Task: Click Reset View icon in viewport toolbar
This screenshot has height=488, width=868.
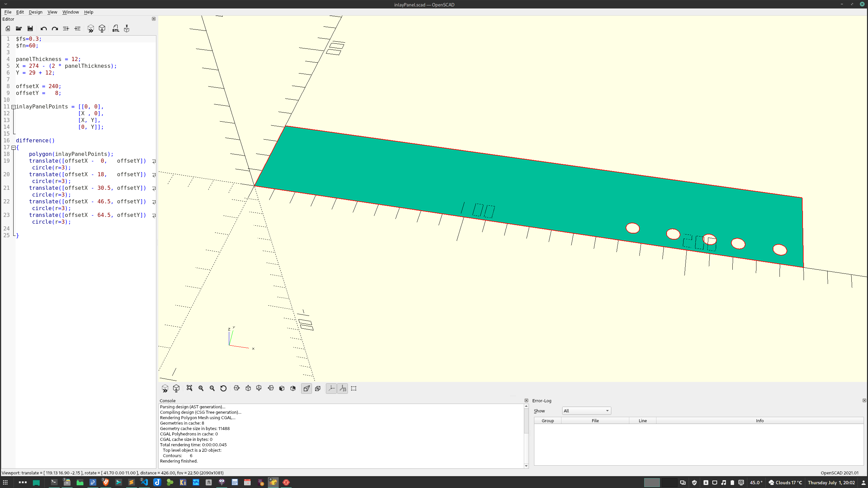Action: 223,388
